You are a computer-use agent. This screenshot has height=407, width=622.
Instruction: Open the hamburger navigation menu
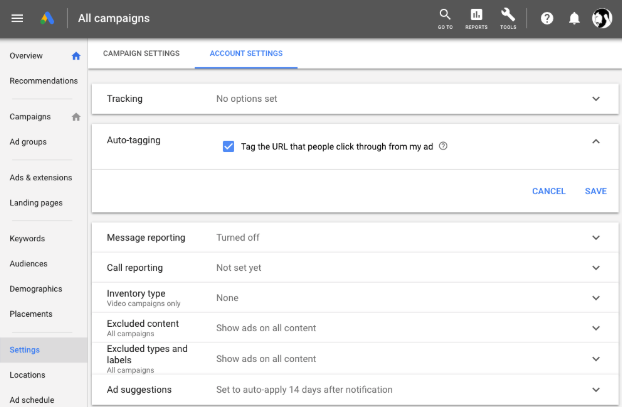click(17, 18)
